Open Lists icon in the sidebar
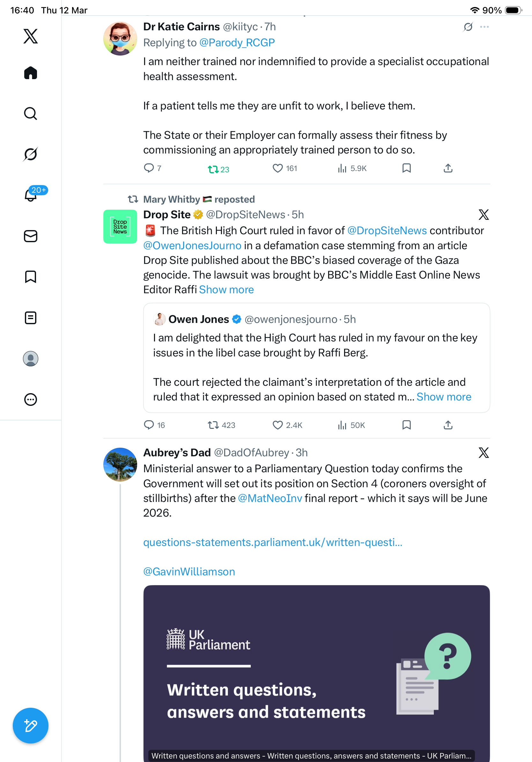 coord(31,318)
